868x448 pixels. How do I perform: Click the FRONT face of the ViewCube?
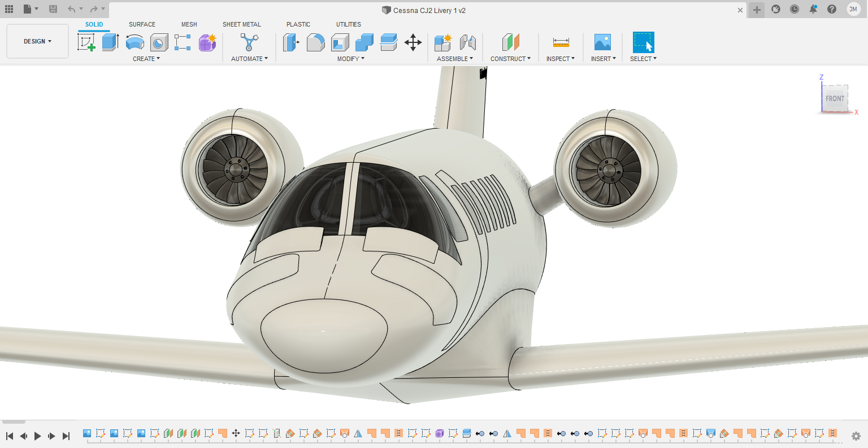pyautogui.click(x=835, y=98)
